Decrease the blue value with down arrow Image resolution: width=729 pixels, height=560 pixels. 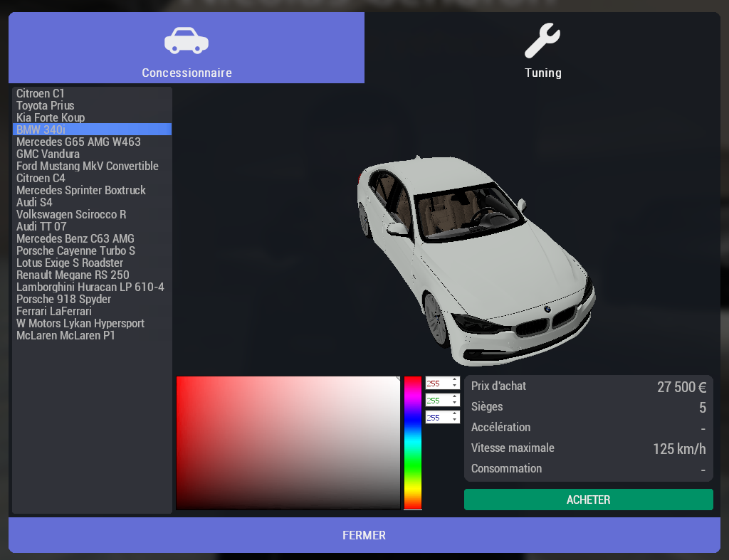[x=455, y=421]
